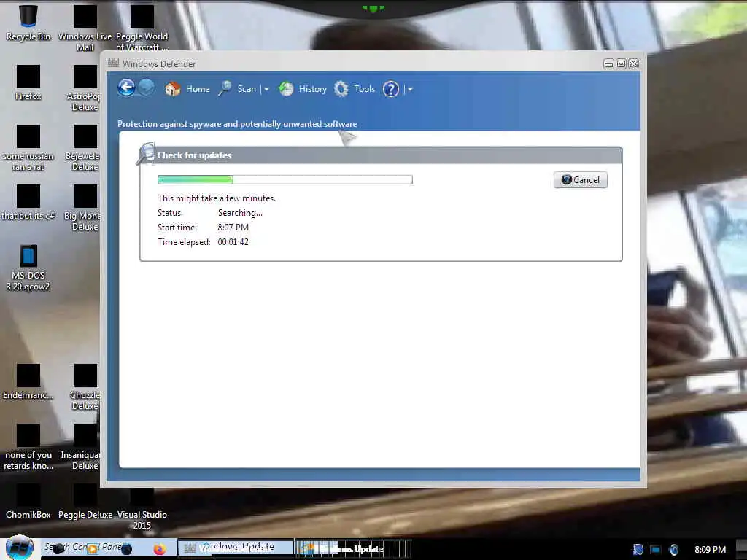This screenshot has width=747, height=560.
Task: Select the 'that but its c#' icon
Action: coord(28,203)
